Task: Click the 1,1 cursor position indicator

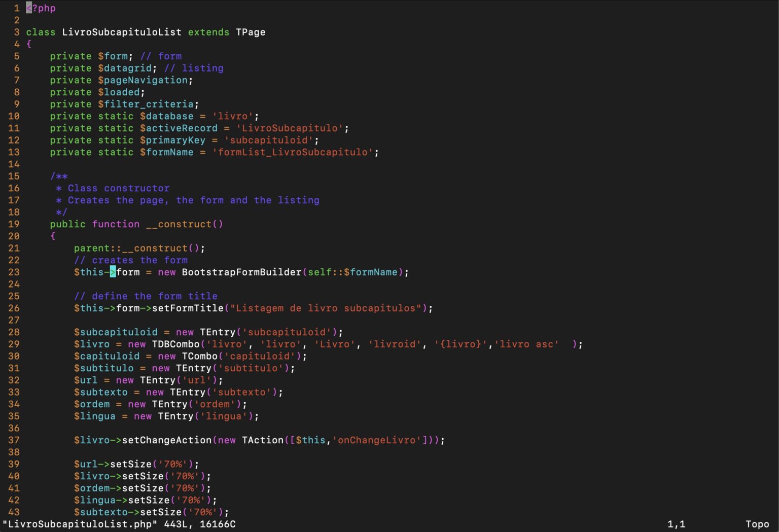Action: click(x=676, y=524)
